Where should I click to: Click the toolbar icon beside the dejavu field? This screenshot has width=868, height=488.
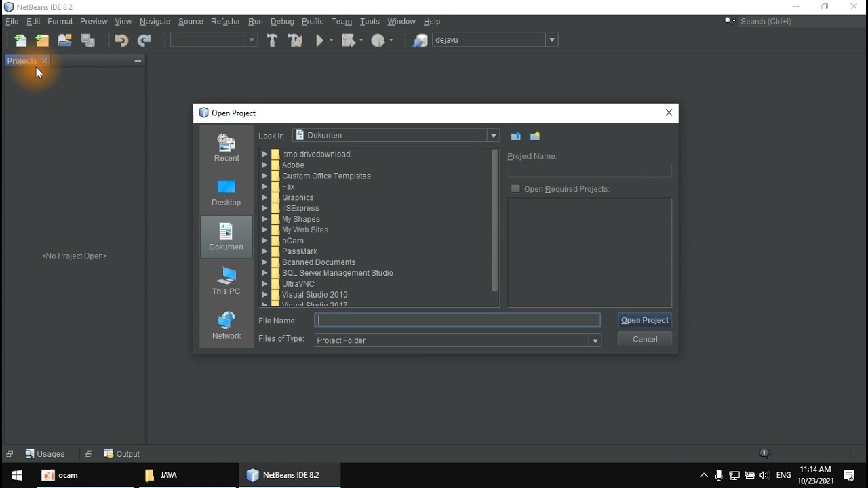pyautogui.click(x=420, y=41)
